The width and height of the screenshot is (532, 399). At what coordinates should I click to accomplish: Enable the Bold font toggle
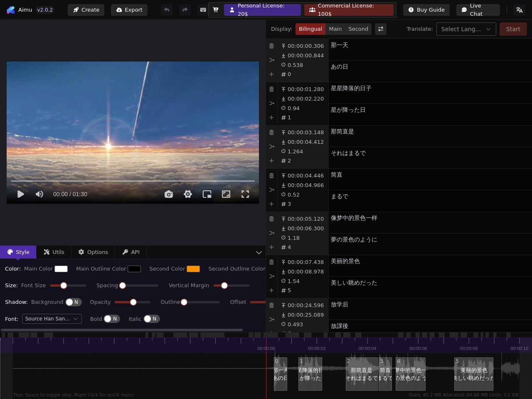111,319
